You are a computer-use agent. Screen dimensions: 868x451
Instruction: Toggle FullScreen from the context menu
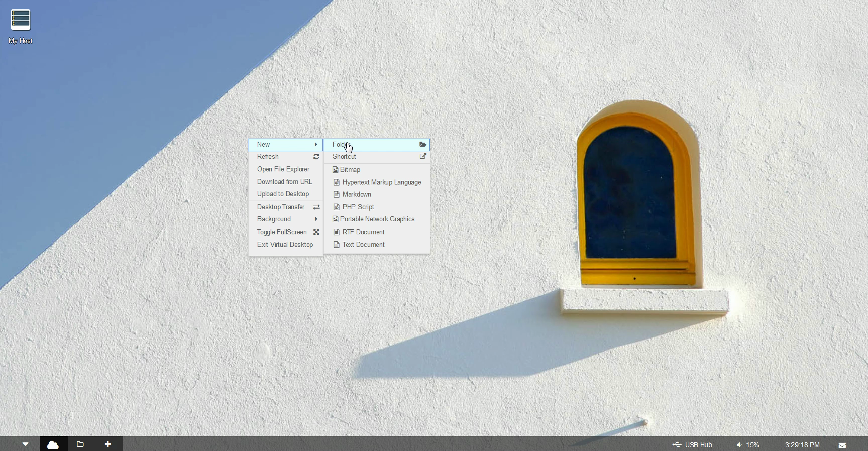click(x=285, y=232)
